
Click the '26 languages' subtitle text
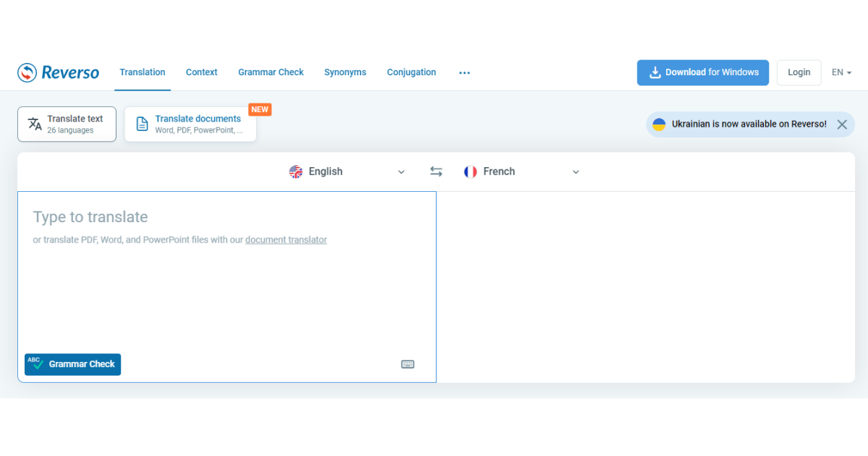(70, 131)
